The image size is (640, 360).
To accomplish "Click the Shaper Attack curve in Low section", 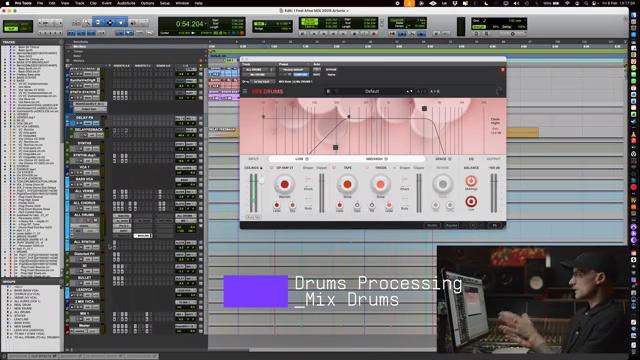I will click(x=308, y=180).
